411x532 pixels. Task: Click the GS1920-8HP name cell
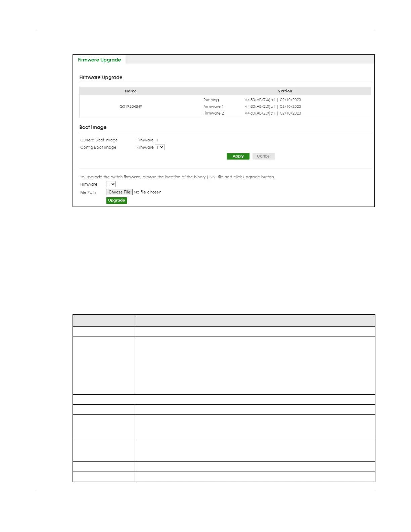point(131,106)
